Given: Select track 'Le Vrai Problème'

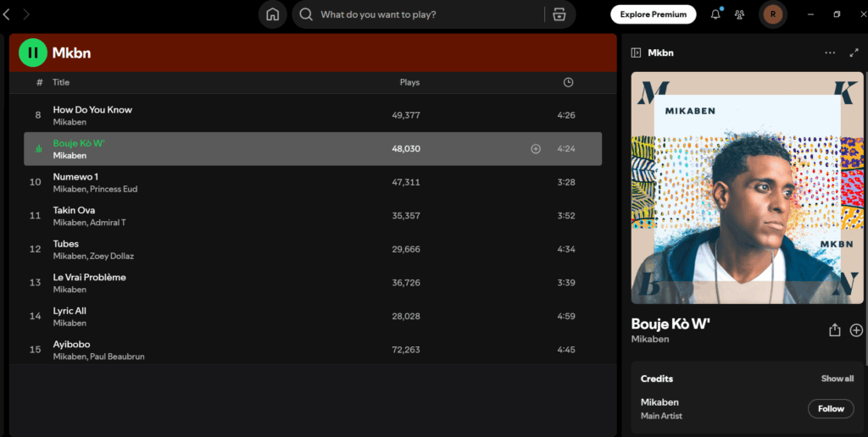Looking at the screenshot, I should click(x=89, y=277).
